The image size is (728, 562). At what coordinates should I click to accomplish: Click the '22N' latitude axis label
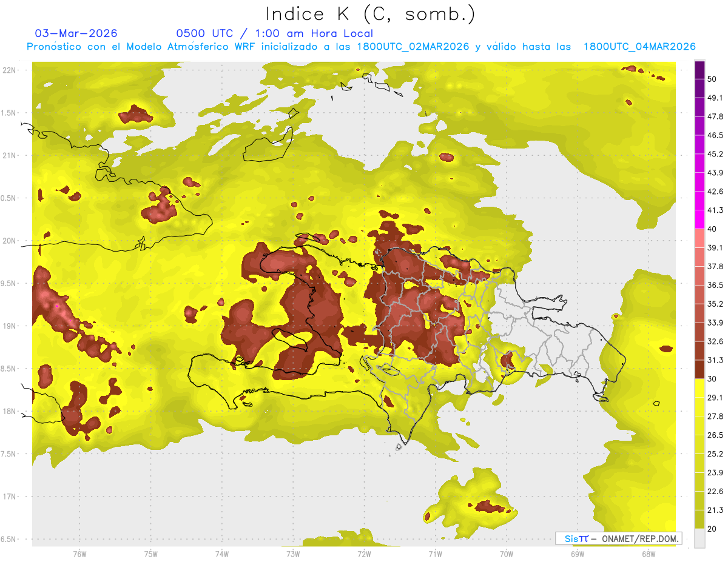coord(10,70)
